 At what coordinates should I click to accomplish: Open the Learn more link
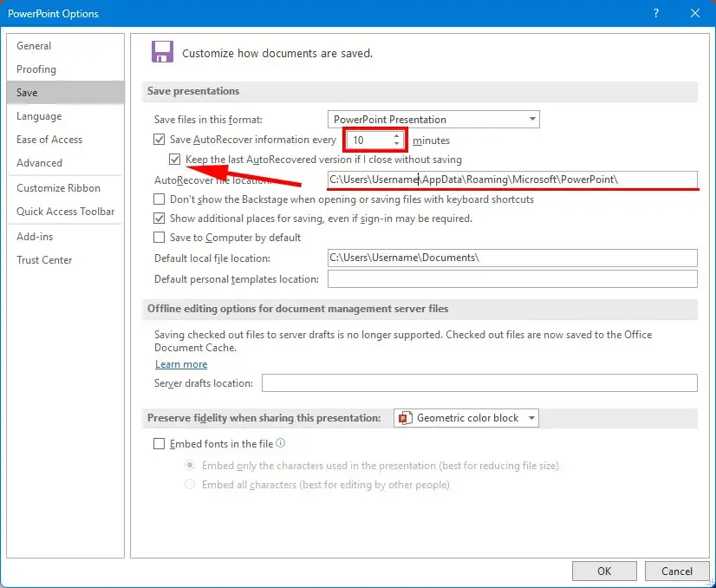pos(181,364)
